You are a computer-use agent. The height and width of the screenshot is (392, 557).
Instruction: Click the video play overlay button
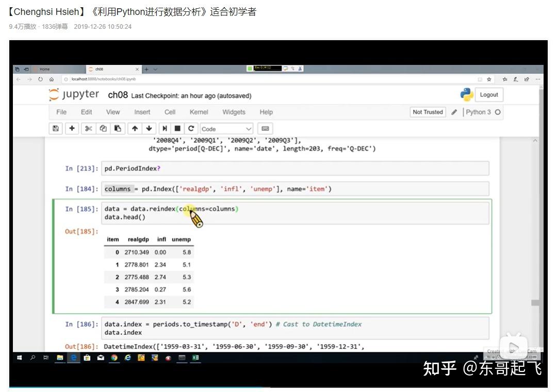pos(514,347)
